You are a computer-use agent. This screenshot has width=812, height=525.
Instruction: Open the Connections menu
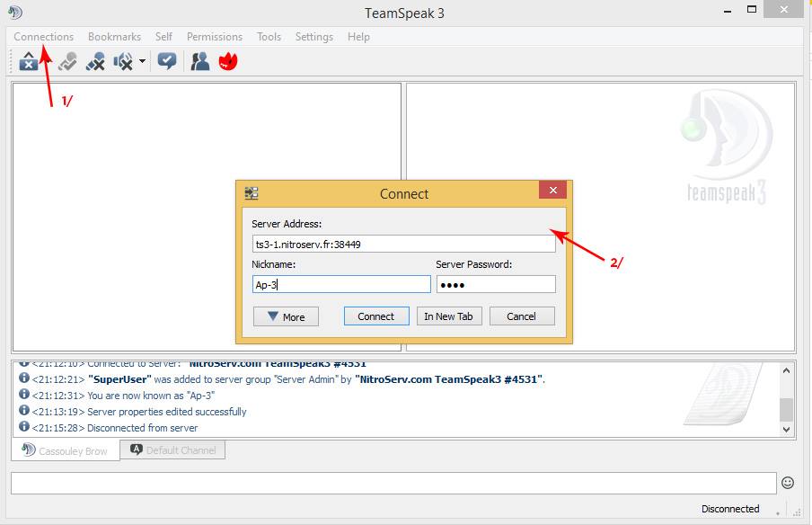(43, 37)
